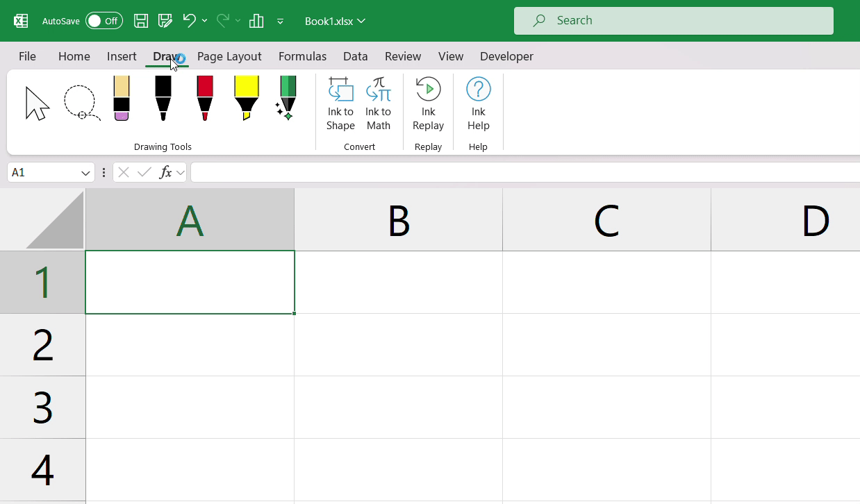
Task: Click the Enter checkmark in formula bar
Action: coord(144,173)
